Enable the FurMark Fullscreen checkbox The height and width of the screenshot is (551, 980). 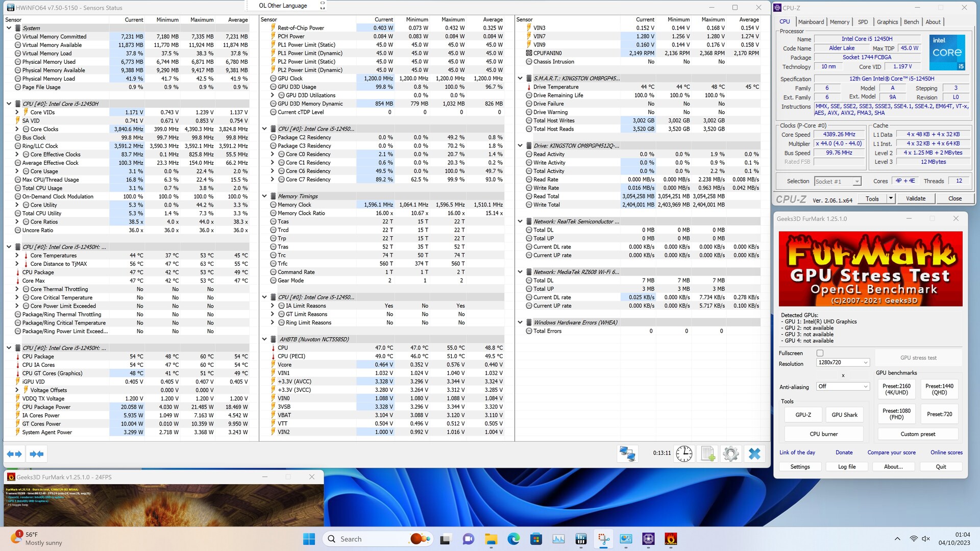tap(820, 353)
